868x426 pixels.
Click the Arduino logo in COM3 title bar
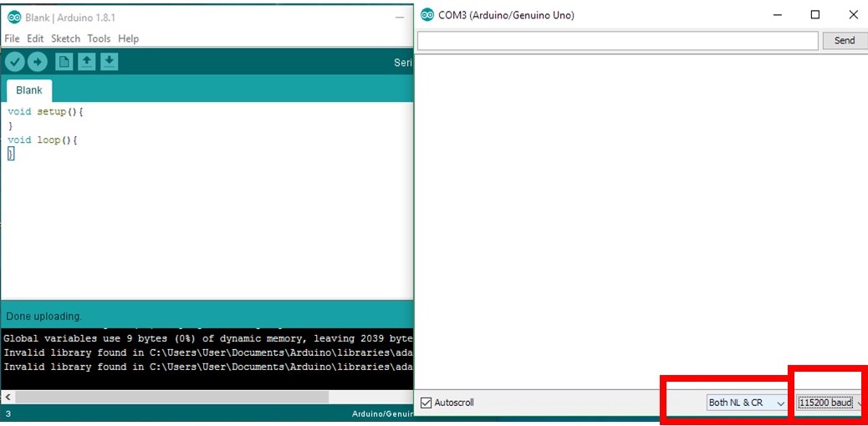427,15
